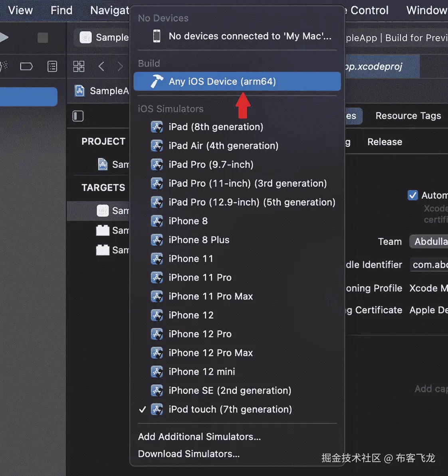Viewport: 448px width, 476px height.
Task: Choose iPad Pro (12.9-inch) (5th generation) simulator
Action: pyautogui.click(x=237, y=202)
